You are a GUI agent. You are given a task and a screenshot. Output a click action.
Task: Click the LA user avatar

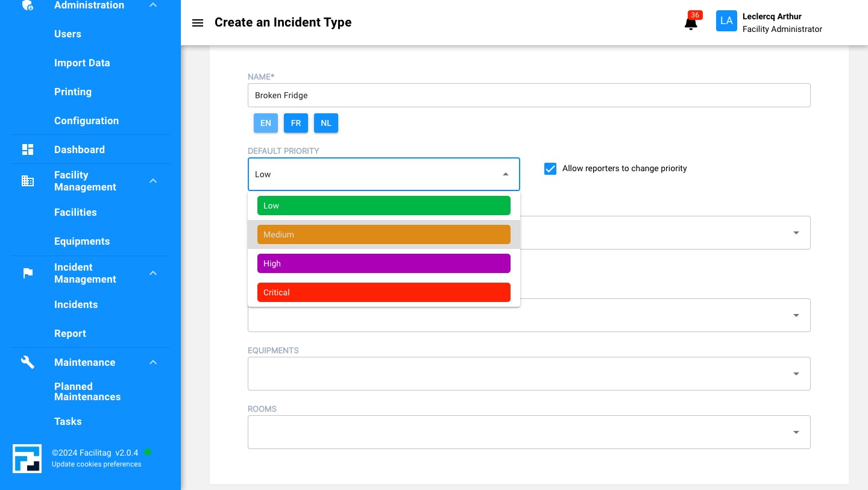[726, 21]
